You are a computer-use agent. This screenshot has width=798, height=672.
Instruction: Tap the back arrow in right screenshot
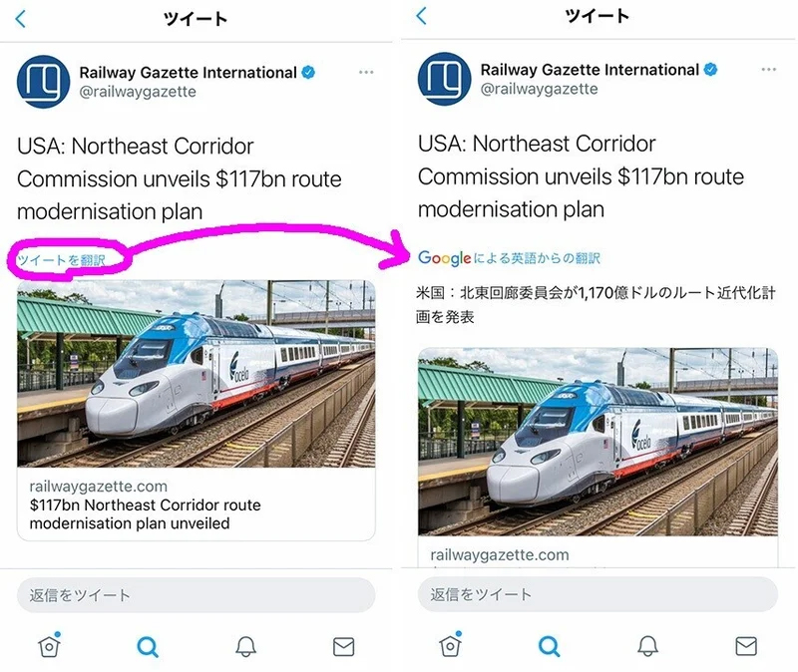click(422, 15)
